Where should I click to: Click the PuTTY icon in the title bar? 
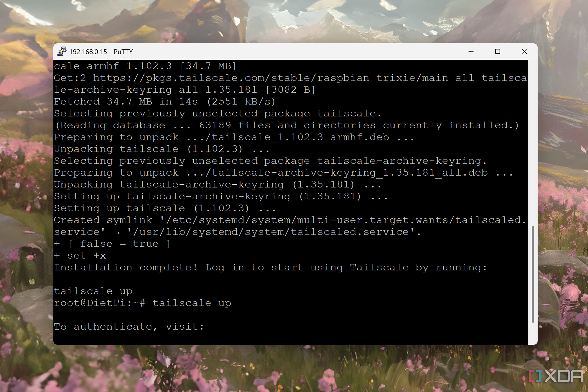(62, 51)
